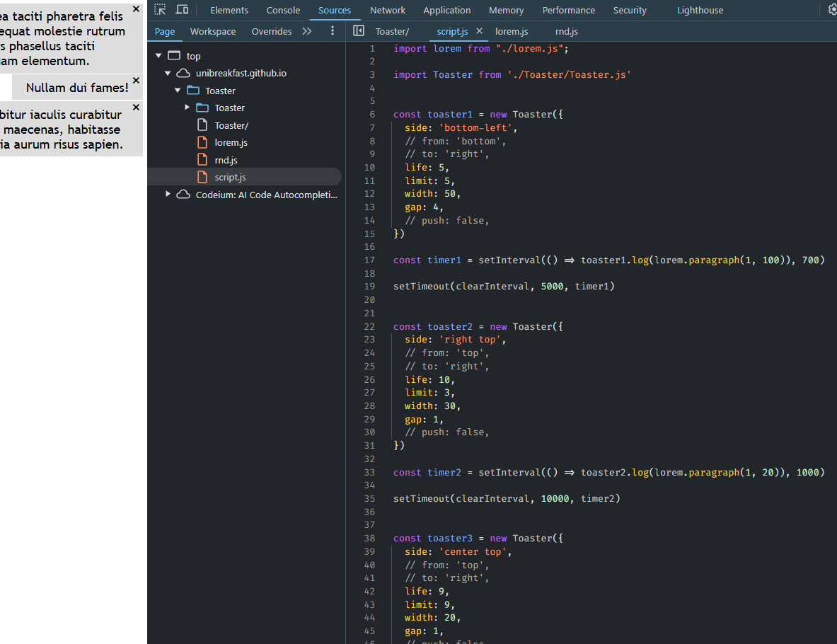Click the './Toaster/Toaster.js' import string
The height and width of the screenshot is (644, 837).
pyautogui.click(x=569, y=75)
